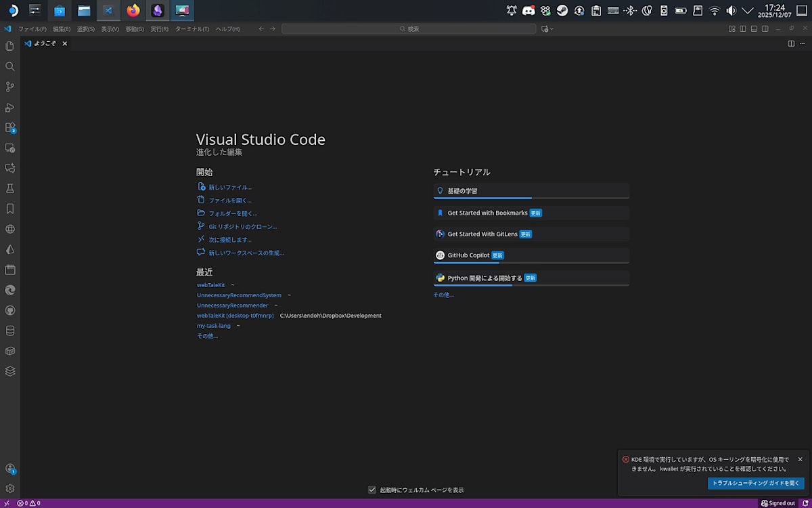Image resolution: width=812 pixels, height=508 pixels.
Task: Open Get Started With GitLens walkthrough
Action: [x=531, y=234]
